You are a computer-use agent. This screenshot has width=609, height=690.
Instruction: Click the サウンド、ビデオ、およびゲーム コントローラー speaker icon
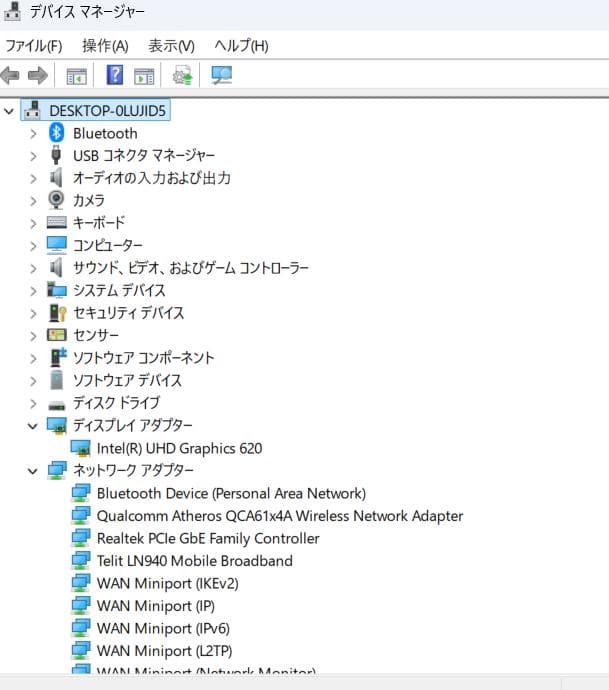(x=55, y=267)
